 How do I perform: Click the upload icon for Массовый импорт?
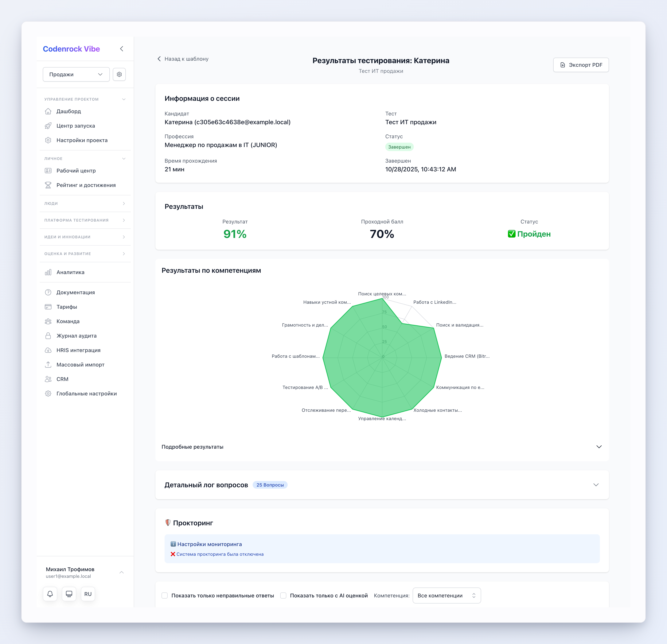pos(48,365)
